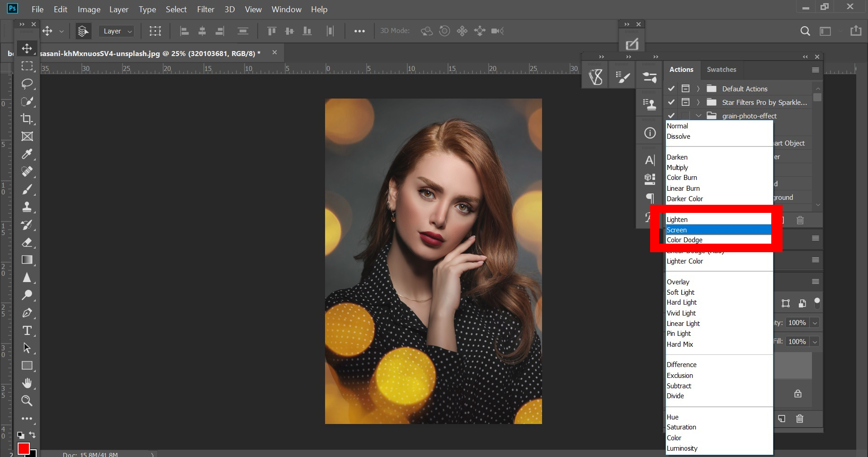Toggle Default Actions set checkmark
The height and width of the screenshot is (457, 868).
671,89
